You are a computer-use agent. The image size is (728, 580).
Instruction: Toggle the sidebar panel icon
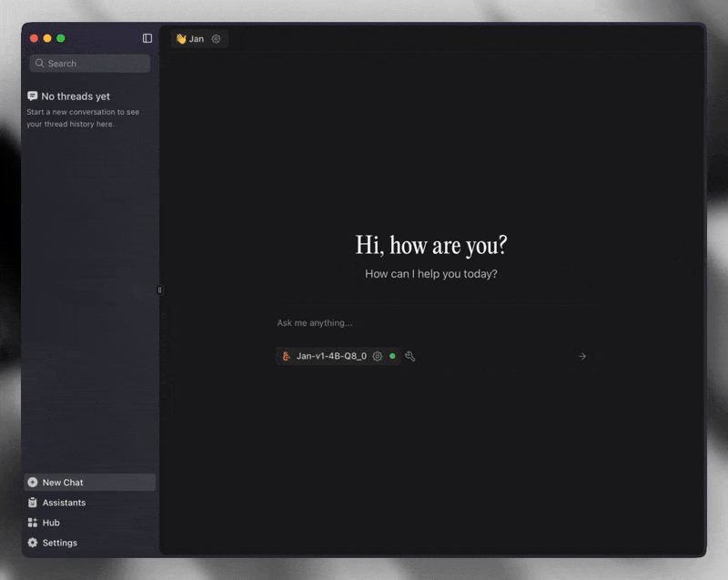point(147,38)
